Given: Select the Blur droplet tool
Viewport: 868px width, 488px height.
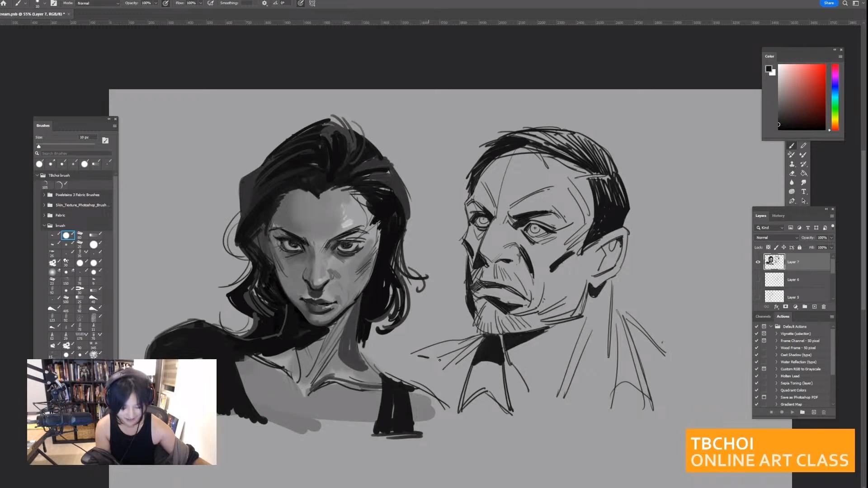Looking at the screenshot, I should [x=792, y=183].
